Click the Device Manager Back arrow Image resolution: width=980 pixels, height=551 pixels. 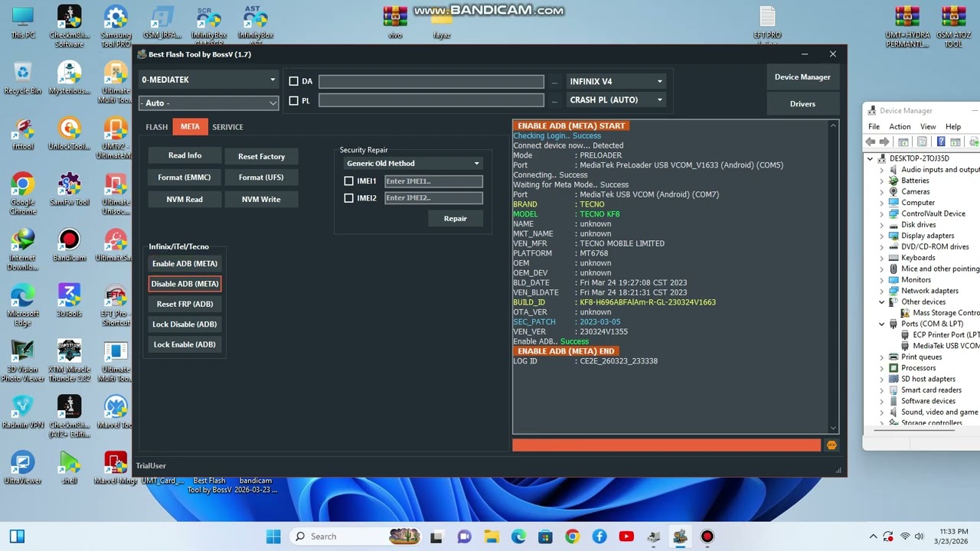point(871,142)
